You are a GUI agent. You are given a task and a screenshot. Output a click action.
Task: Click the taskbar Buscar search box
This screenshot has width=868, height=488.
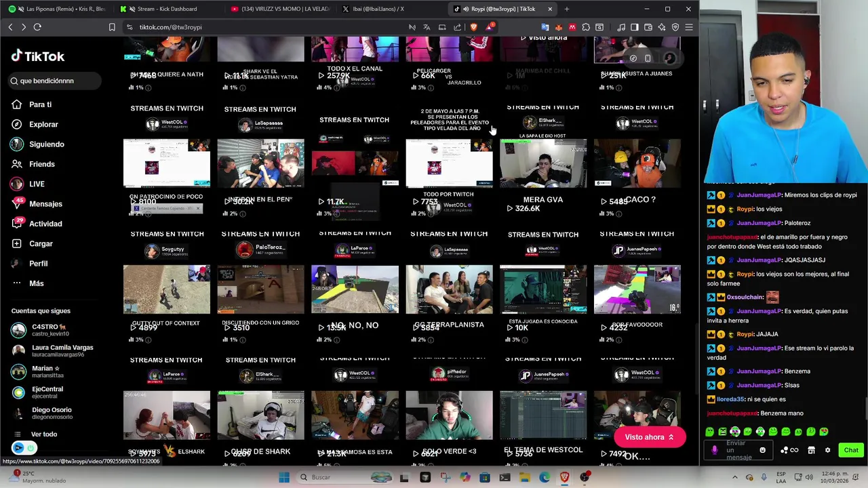click(344, 477)
